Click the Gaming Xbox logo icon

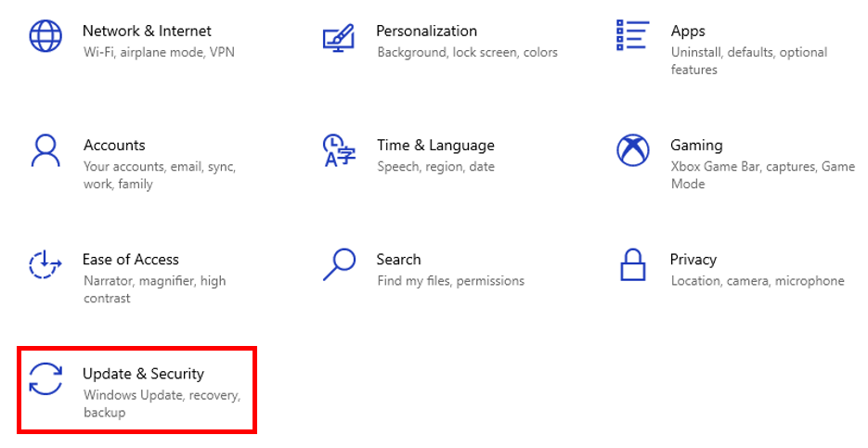633,150
